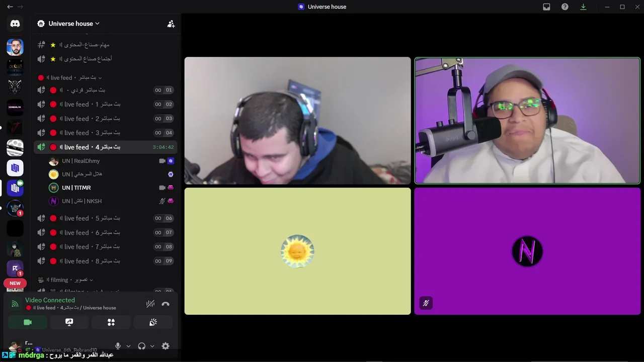Focus the video tile with the microphone
This screenshot has width=644, height=362.
pos(527,121)
